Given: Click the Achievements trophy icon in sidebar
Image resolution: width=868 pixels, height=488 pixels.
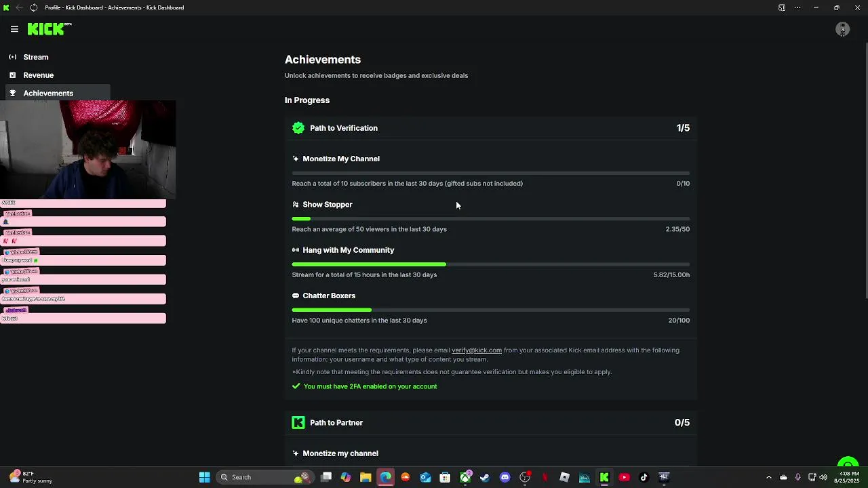Looking at the screenshot, I should coord(12,93).
